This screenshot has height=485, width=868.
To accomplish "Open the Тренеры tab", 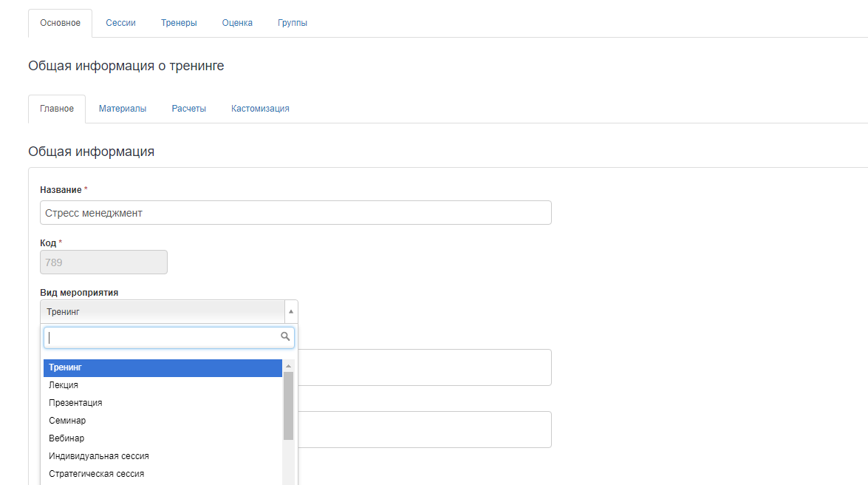I will click(x=179, y=23).
